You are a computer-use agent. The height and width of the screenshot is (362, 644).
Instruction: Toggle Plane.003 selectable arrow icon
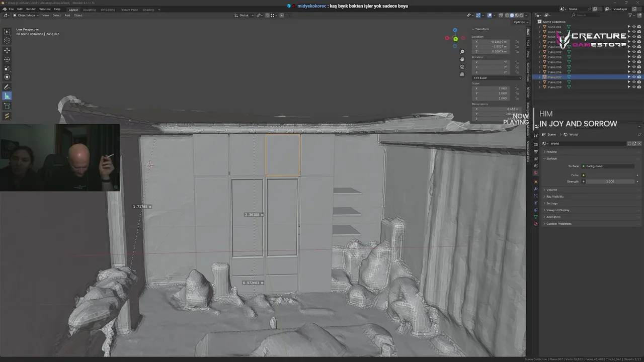[628, 57]
